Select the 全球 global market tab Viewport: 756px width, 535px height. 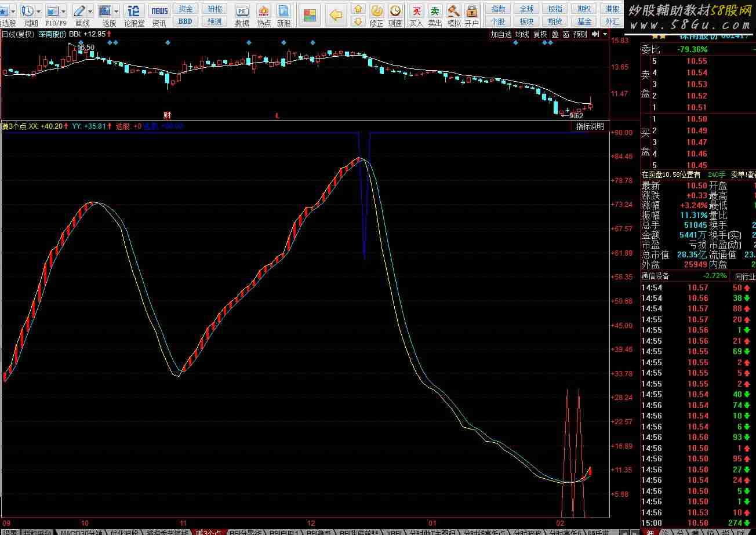click(x=526, y=9)
